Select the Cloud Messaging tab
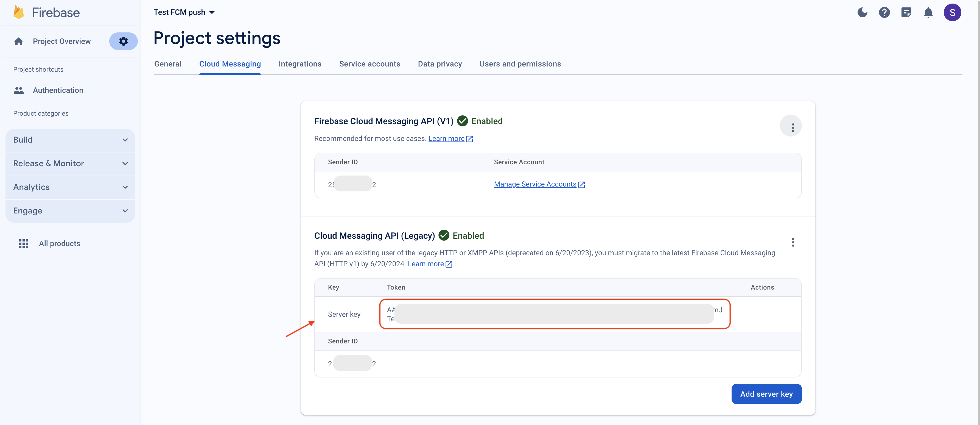Viewport: 980px width, 425px height. coord(230,64)
